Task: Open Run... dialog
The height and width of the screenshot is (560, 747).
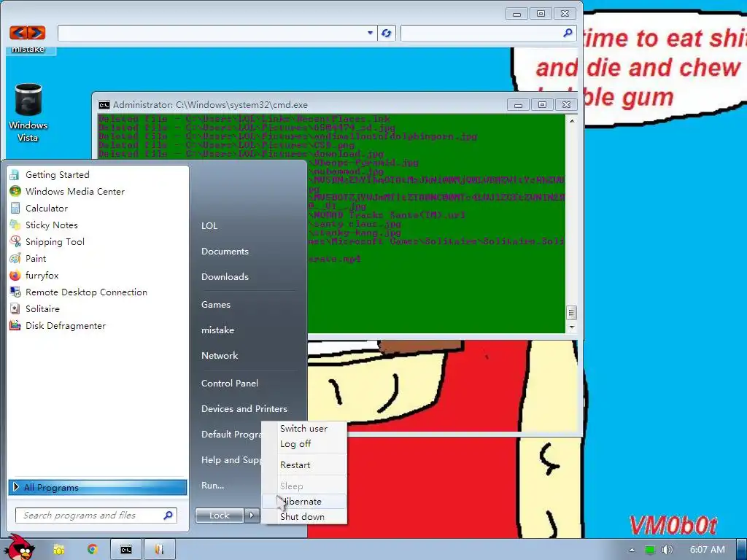Action: click(213, 486)
